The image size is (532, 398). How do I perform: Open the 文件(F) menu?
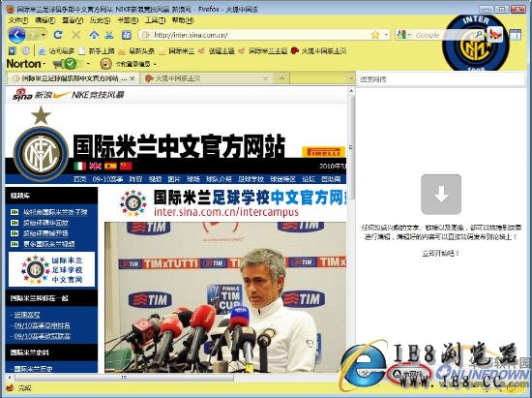click(18, 20)
